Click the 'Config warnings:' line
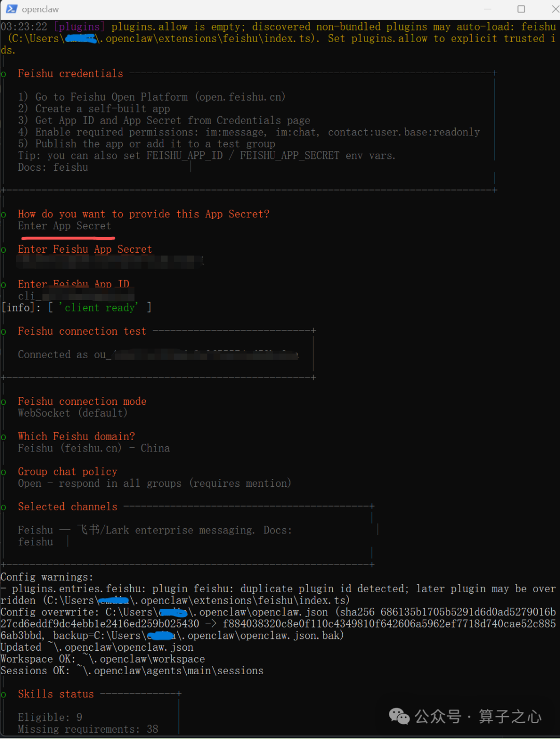This screenshot has height=739, width=560. tap(47, 577)
